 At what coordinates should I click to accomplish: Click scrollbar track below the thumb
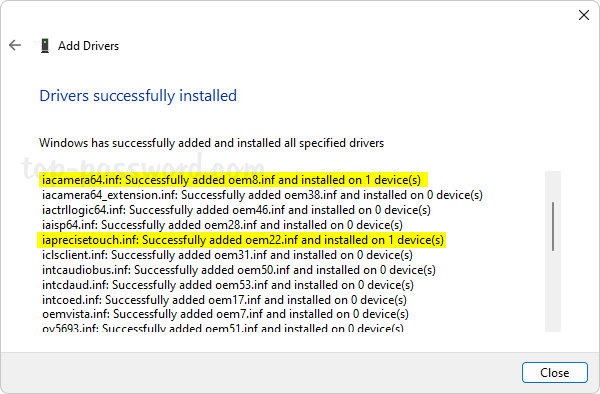553,291
